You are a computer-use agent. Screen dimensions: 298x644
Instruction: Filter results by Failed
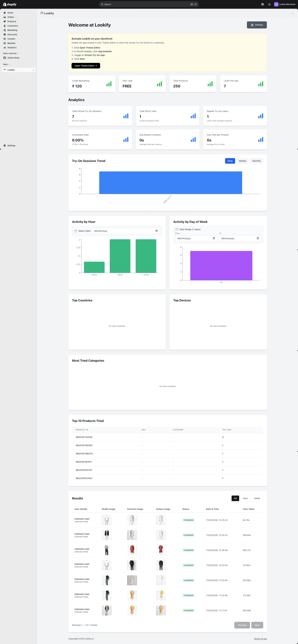click(x=257, y=498)
